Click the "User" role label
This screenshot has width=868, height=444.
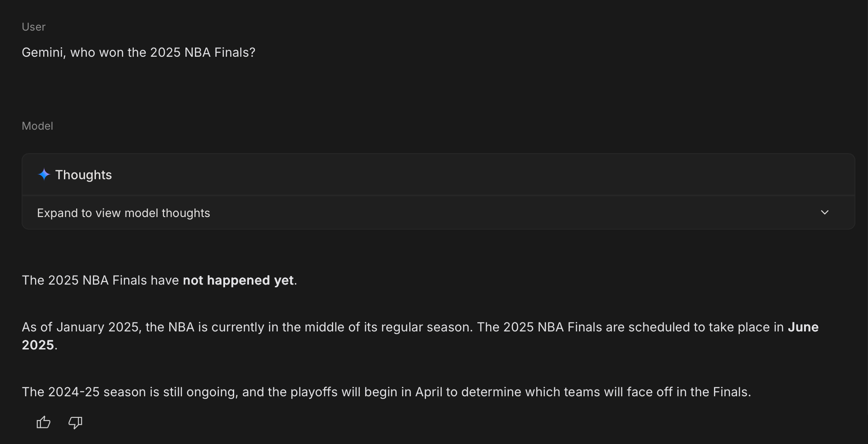click(34, 27)
